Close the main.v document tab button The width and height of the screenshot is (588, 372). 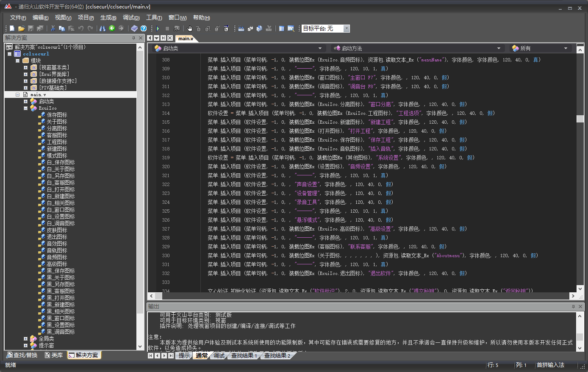click(170, 38)
